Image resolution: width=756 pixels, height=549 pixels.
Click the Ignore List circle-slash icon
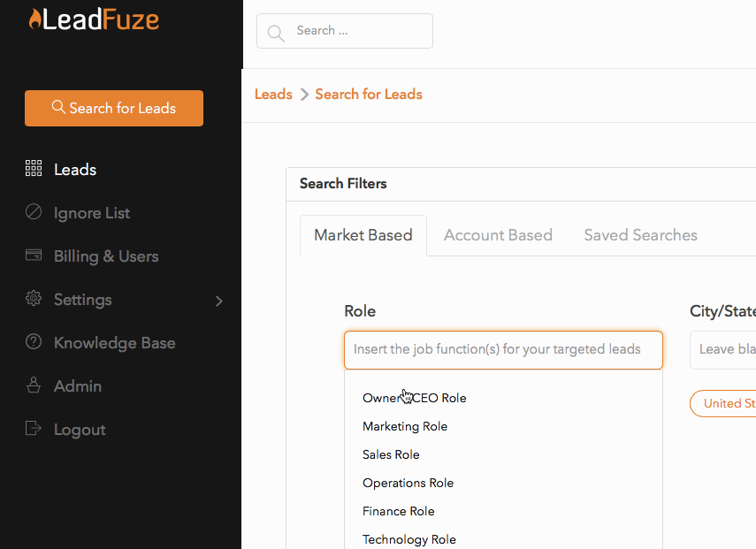click(x=34, y=211)
